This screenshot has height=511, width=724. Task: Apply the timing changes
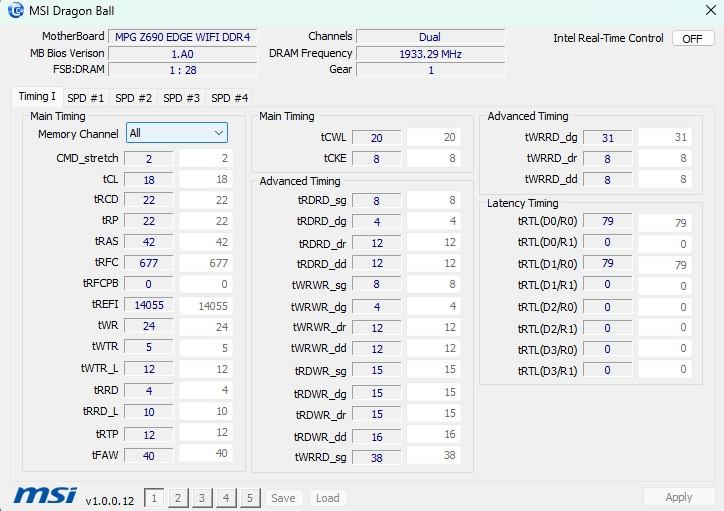click(679, 497)
